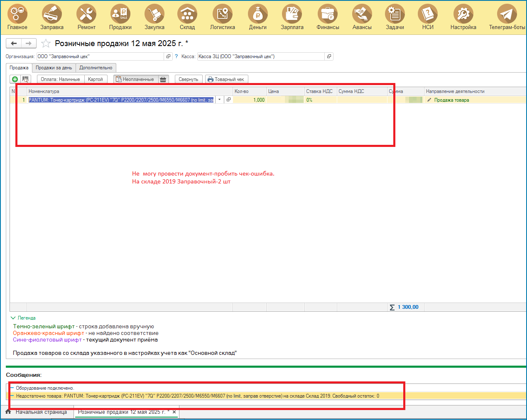Click the barcode scanner icon
The image size is (527, 420).
25,79
